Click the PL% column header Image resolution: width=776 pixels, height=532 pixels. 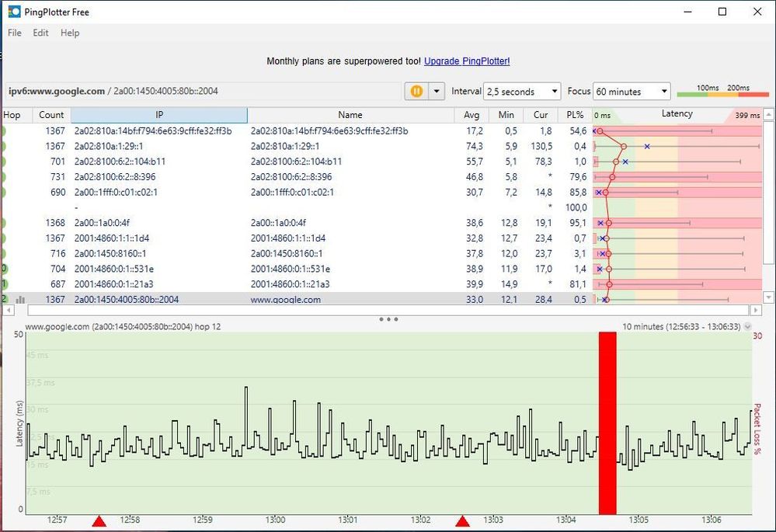tap(575, 115)
